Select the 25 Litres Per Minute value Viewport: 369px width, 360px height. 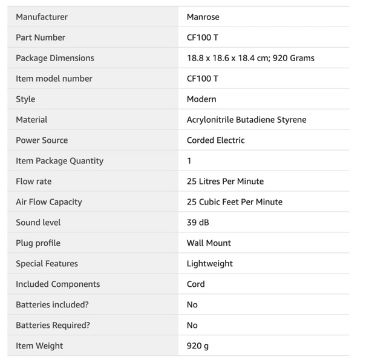[225, 182]
